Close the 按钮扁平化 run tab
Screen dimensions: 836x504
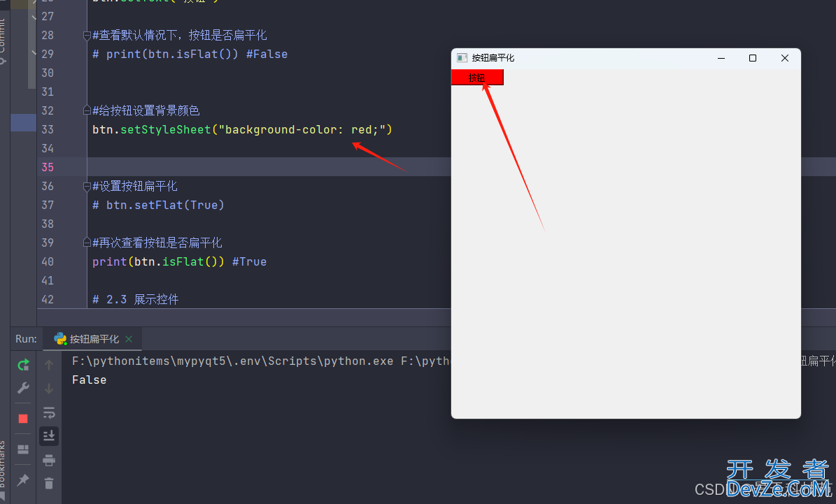[x=129, y=339]
